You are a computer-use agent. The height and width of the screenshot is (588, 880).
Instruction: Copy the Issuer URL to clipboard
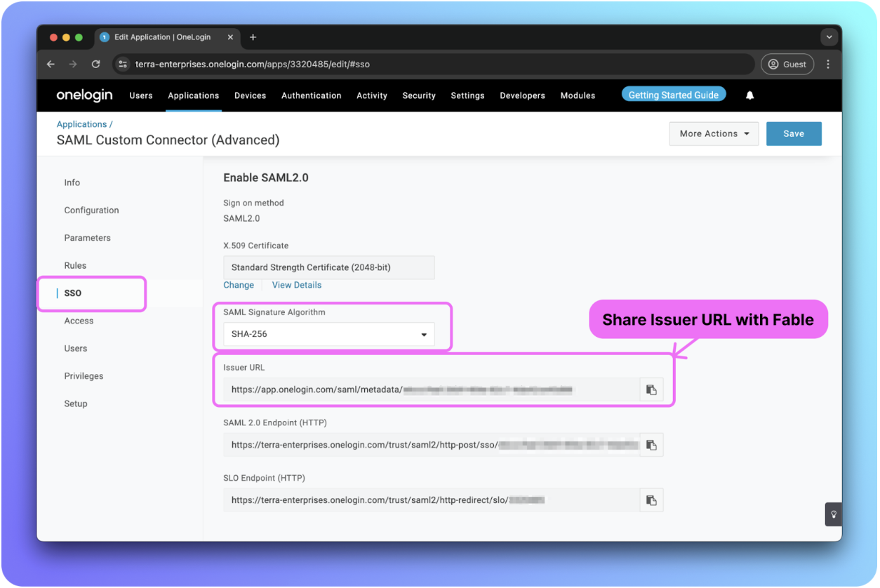tap(651, 390)
